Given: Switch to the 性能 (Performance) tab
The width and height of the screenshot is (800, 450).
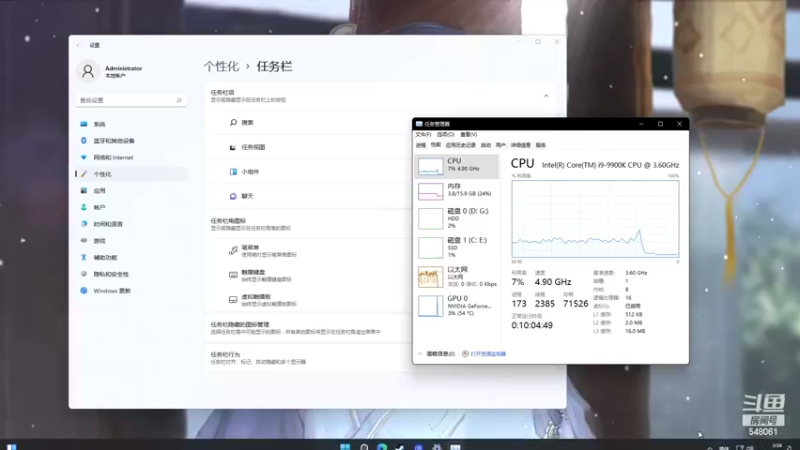Looking at the screenshot, I should pos(435,145).
